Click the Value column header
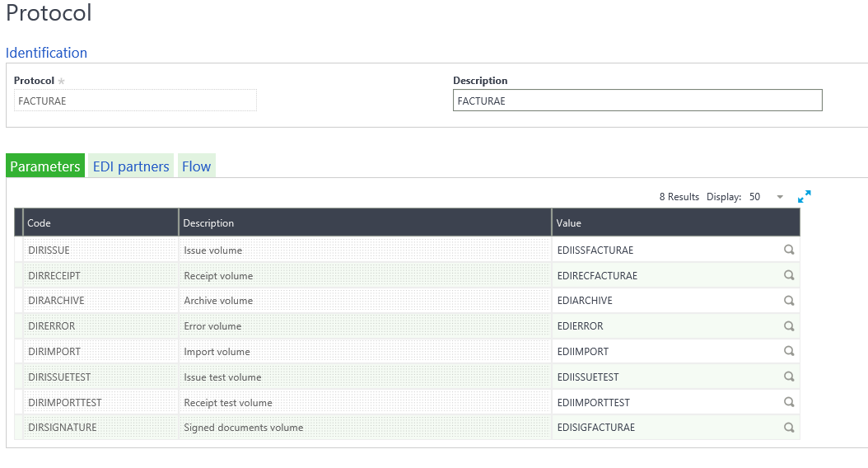868x468 pixels. point(674,222)
